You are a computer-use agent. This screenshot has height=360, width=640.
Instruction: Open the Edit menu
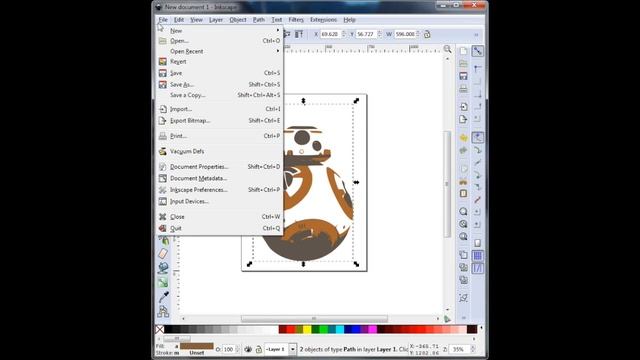pyautogui.click(x=179, y=20)
